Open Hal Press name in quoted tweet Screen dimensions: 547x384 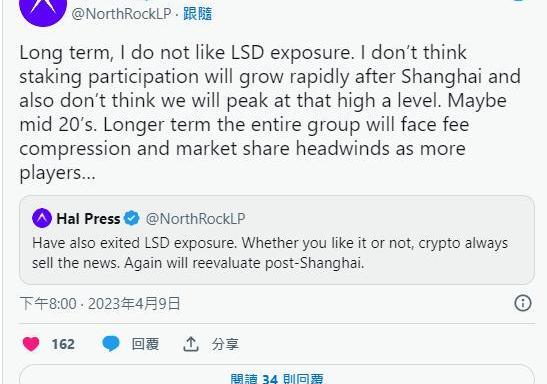coord(88,219)
